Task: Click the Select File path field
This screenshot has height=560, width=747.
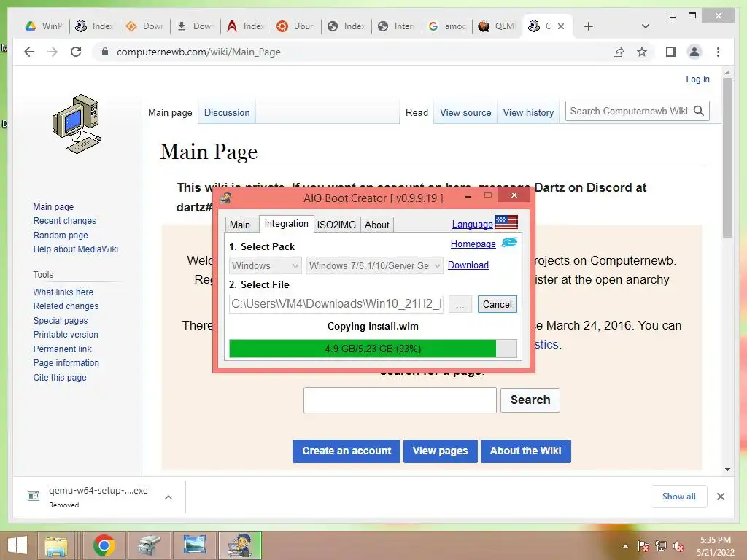Action: pyautogui.click(x=336, y=304)
